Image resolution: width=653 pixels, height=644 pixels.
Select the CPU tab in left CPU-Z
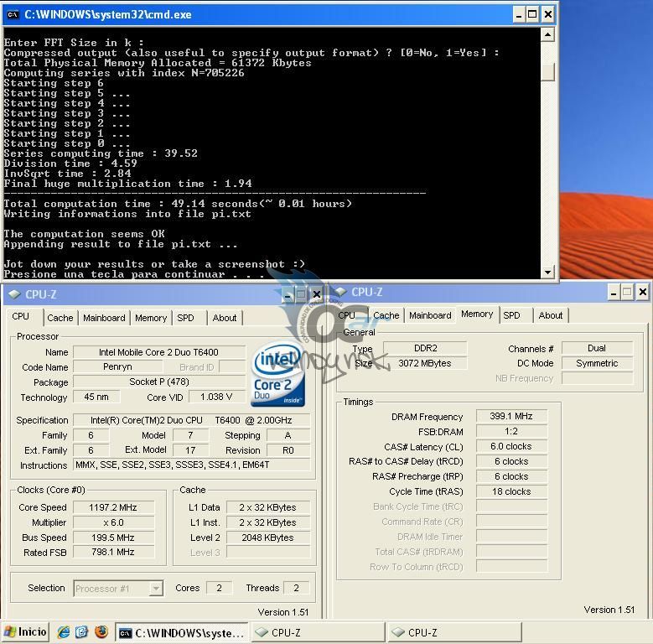pyautogui.click(x=20, y=317)
